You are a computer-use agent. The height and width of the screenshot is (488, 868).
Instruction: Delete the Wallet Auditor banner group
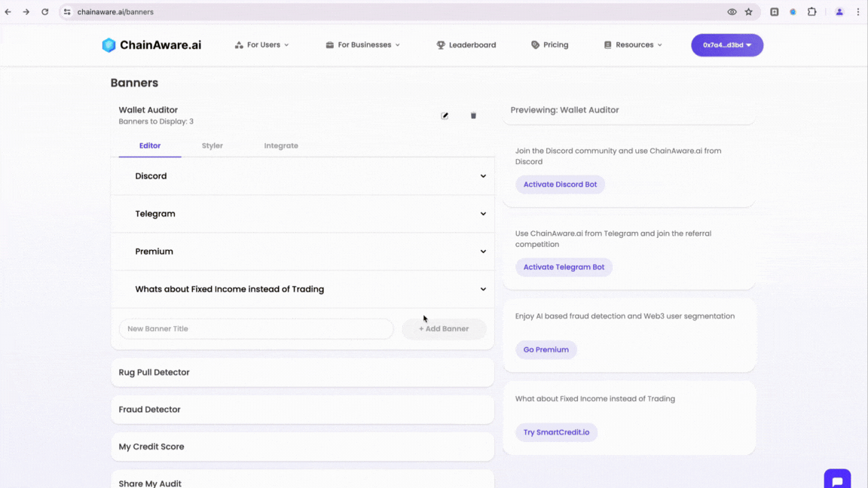[473, 116]
